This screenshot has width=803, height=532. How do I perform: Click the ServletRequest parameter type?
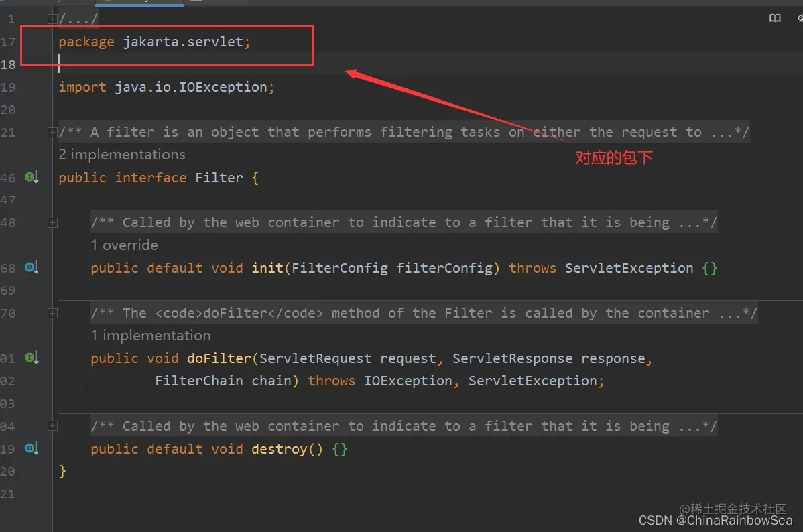coord(316,358)
